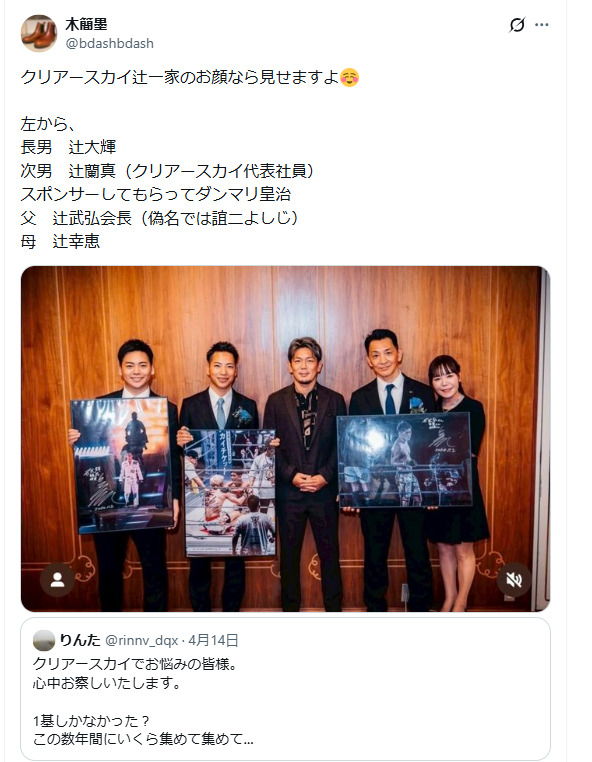Image resolution: width=592 pixels, height=762 pixels.
Task: Open the three-dot more options menu
Action: [541, 25]
